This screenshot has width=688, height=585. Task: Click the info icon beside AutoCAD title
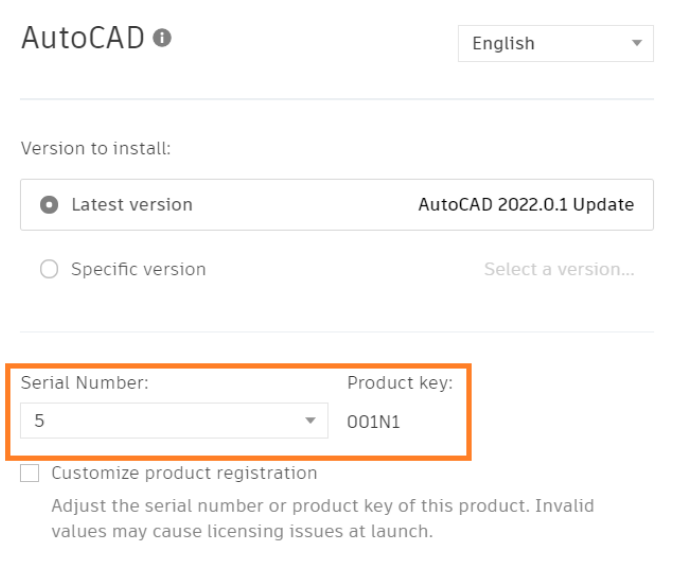[x=162, y=38]
